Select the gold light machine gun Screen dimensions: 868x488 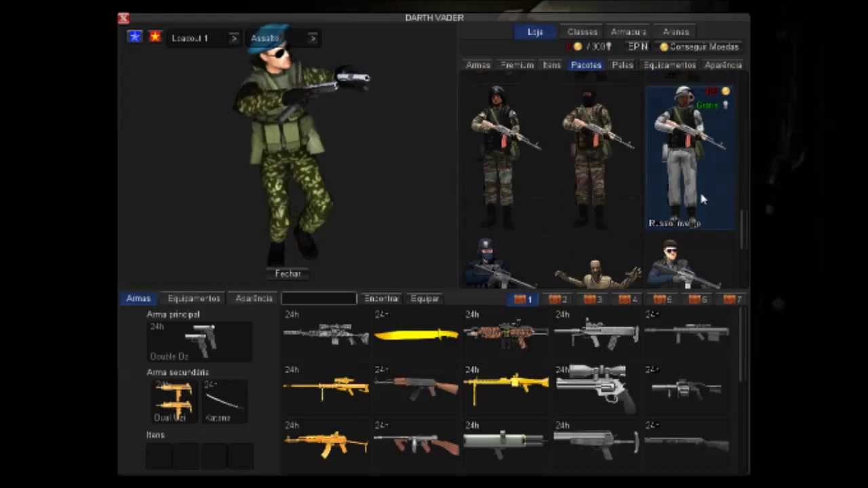[x=507, y=389]
